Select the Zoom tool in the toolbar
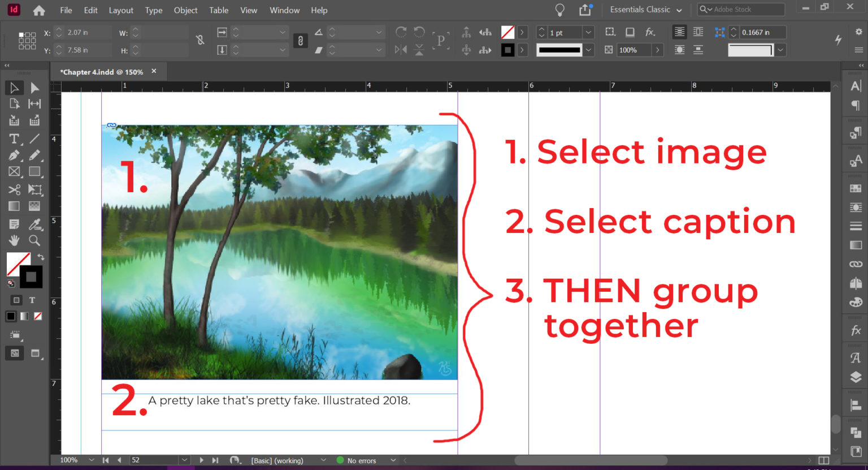868x470 pixels. [x=34, y=240]
